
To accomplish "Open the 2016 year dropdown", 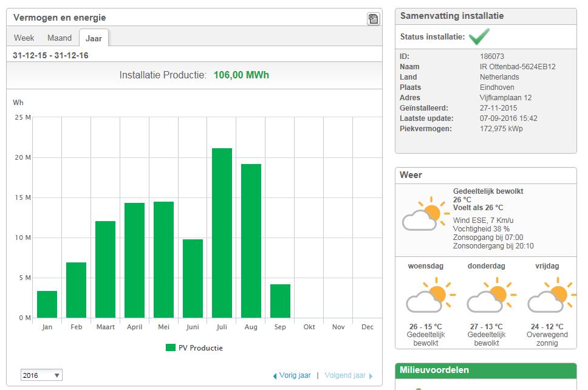I will (41, 375).
